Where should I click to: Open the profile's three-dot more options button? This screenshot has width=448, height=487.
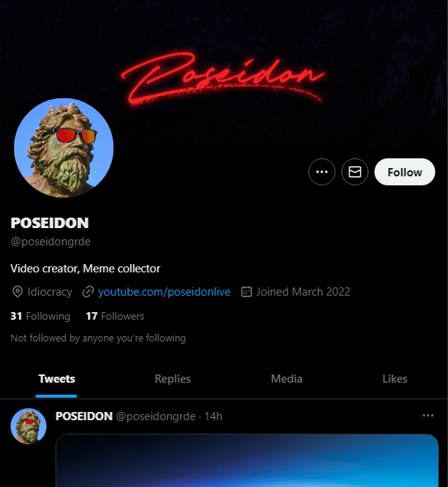321,172
